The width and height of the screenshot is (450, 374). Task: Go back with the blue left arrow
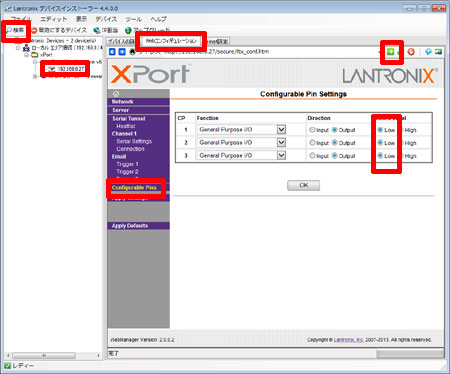point(112,52)
